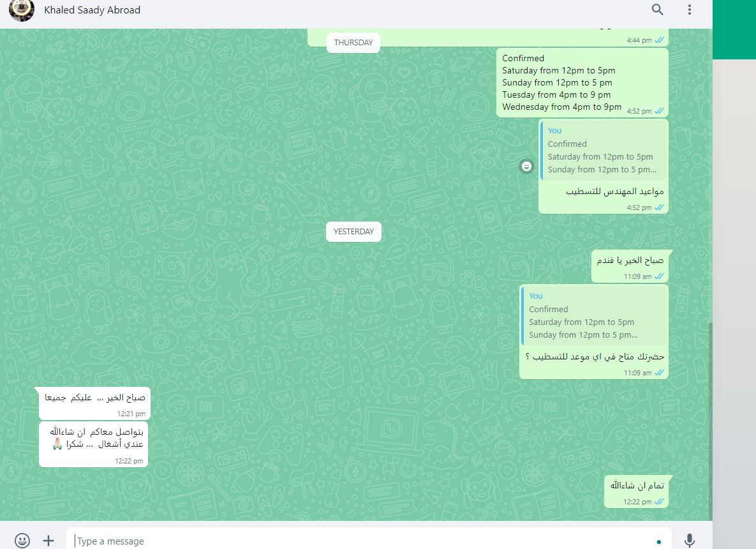The width and height of the screenshot is (756, 549).
Task: Click the YESTERDAY date label
Action: (x=353, y=232)
